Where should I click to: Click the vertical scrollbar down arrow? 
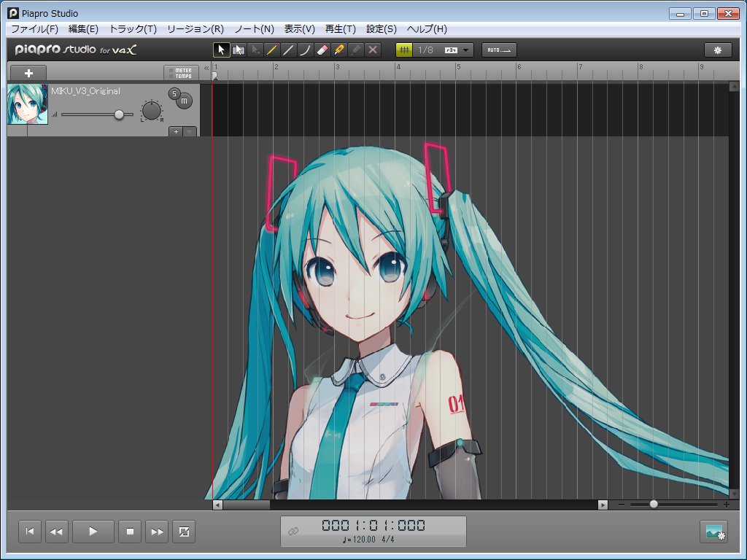(x=734, y=494)
